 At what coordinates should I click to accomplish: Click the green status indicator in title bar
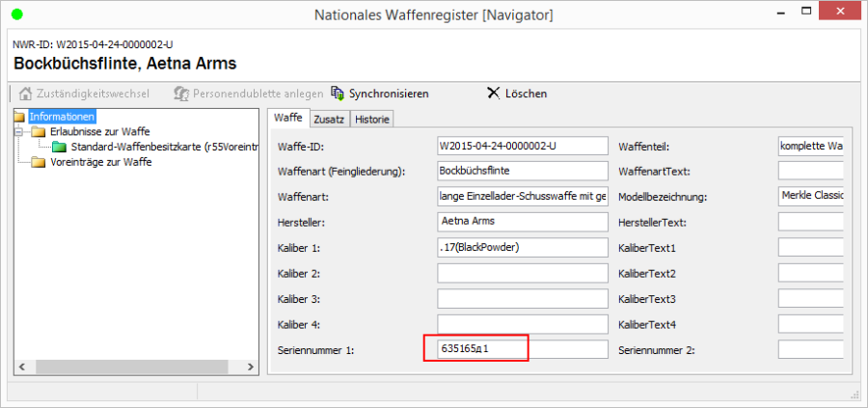coord(16,14)
